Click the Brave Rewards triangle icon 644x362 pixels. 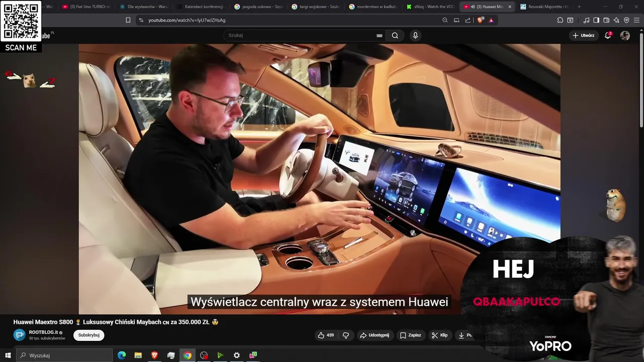click(491, 20)
